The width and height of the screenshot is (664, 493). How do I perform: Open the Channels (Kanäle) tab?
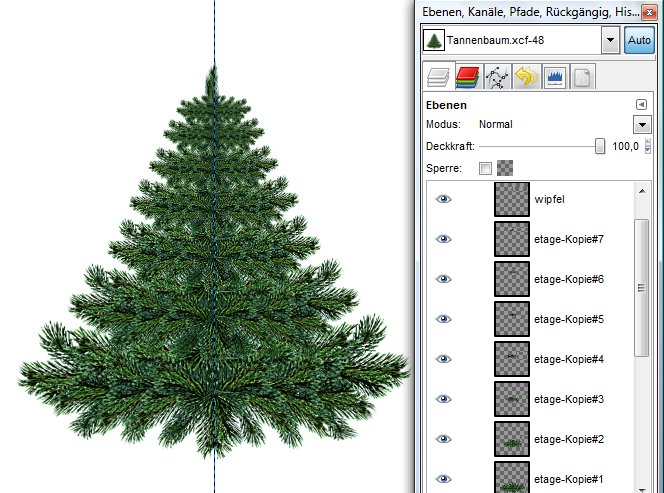pyautogui.click(x=468, y=77)
